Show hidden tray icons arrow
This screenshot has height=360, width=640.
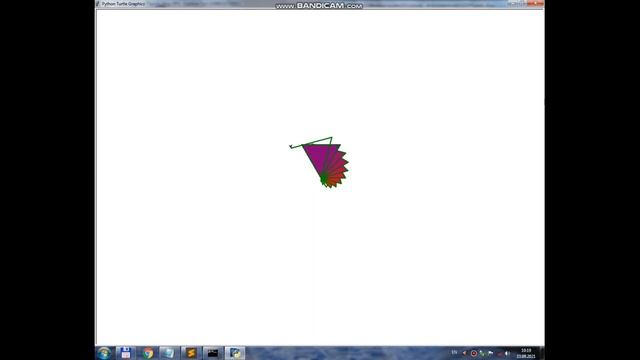tap(464, 353)
